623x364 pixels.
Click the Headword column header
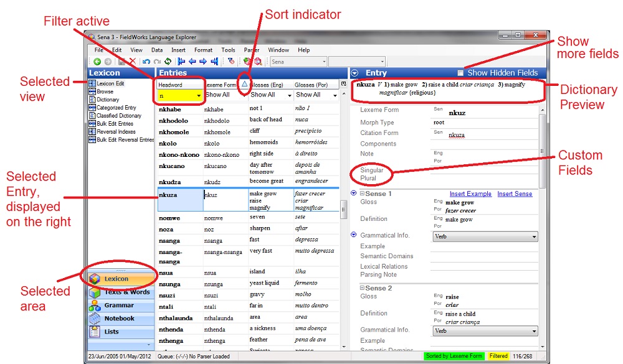[x=180, y=85]
